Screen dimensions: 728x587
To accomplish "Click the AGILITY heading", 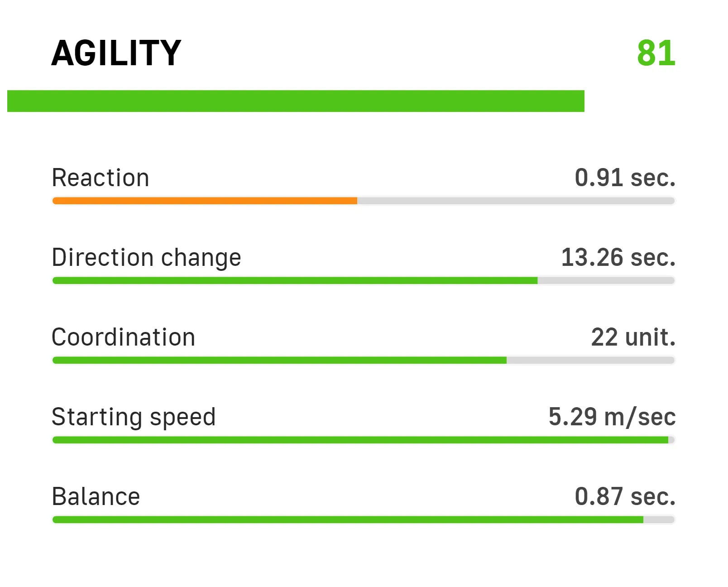I will (116, 53).
